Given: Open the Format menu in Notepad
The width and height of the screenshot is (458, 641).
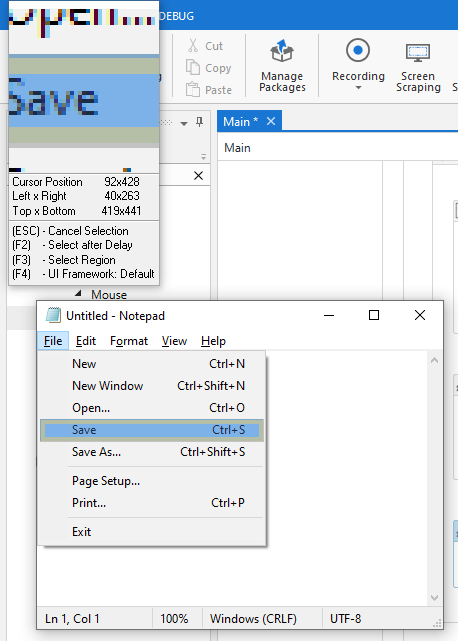Looking at the screenshot, I should 129,341.
